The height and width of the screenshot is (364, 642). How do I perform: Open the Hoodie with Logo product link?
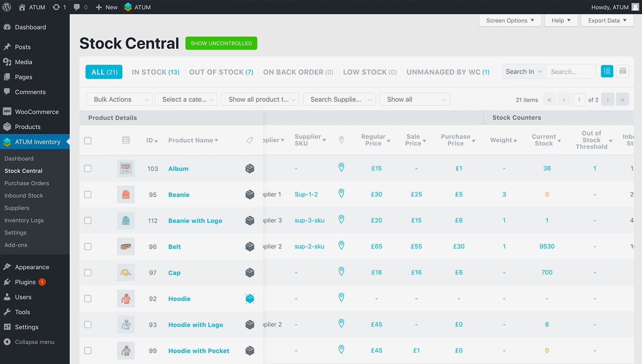[196, 325]
